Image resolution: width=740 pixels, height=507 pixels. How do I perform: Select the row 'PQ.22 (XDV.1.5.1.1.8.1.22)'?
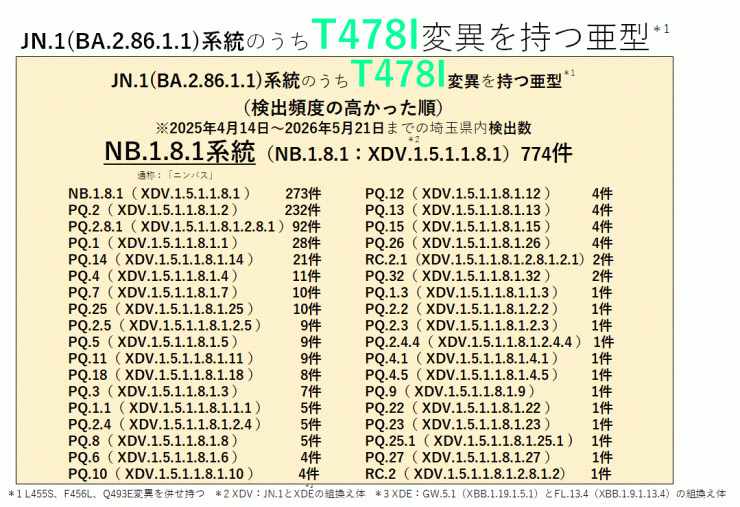[488, 408]
